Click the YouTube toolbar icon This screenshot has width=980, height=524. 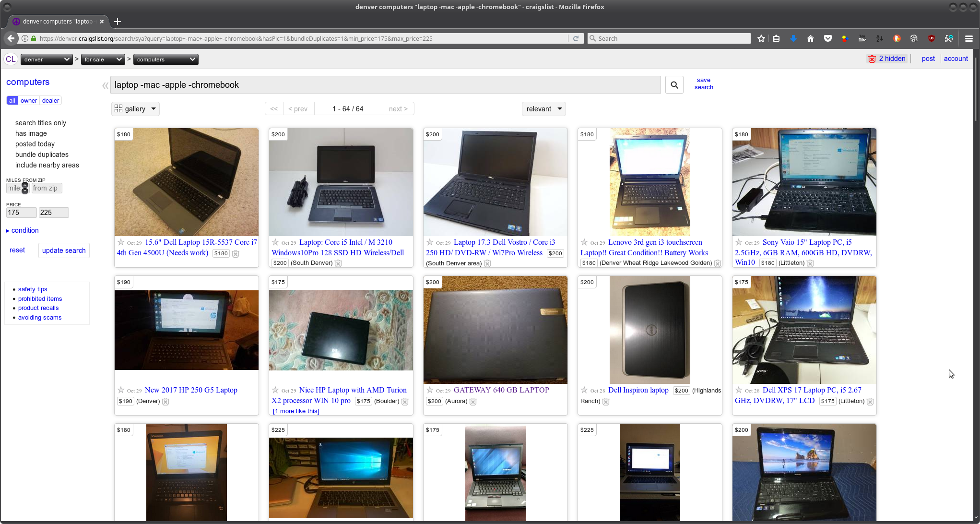[862, 38]
